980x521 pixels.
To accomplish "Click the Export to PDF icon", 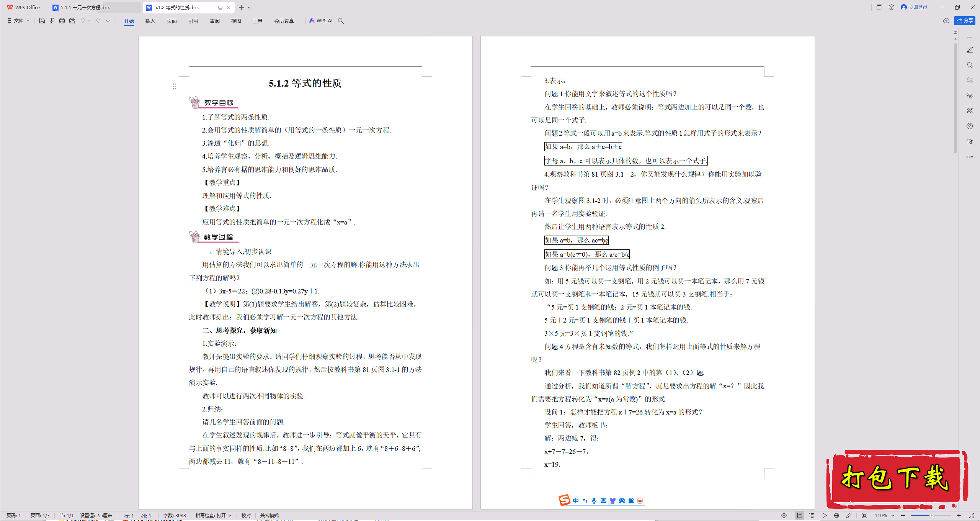I will (x=52, y=21).
